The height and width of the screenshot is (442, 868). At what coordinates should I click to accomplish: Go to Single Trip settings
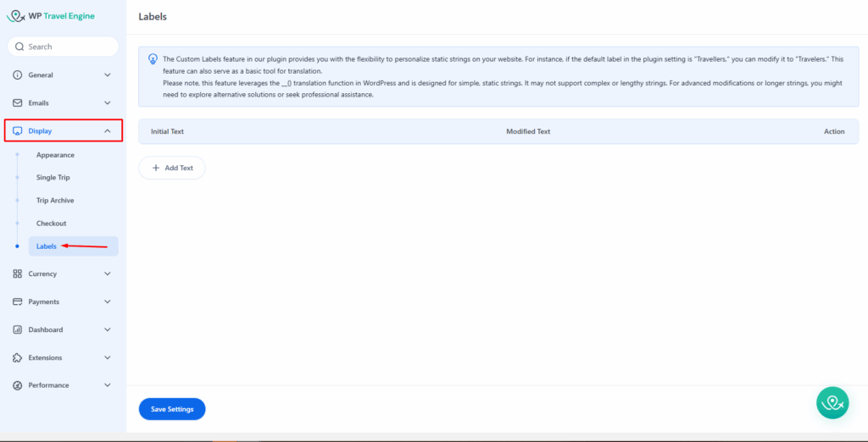[x=53, y=178]
